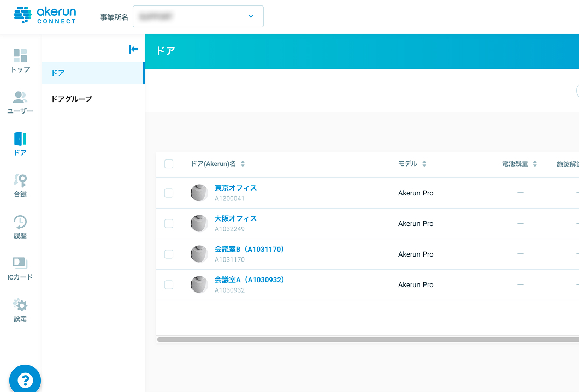
Task: Open the 設定 settings gear
Action: 20,311
